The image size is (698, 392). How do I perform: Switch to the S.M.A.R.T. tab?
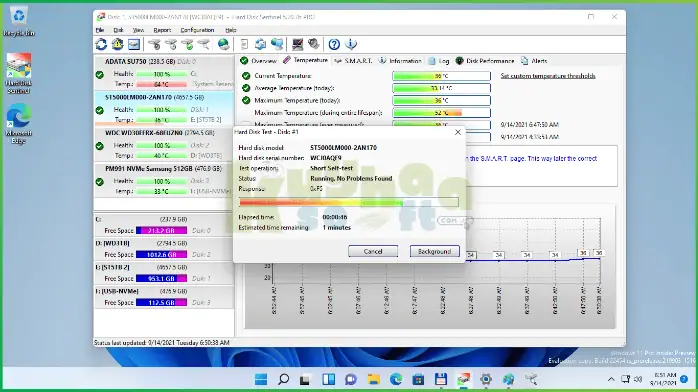tap(353, 61)
